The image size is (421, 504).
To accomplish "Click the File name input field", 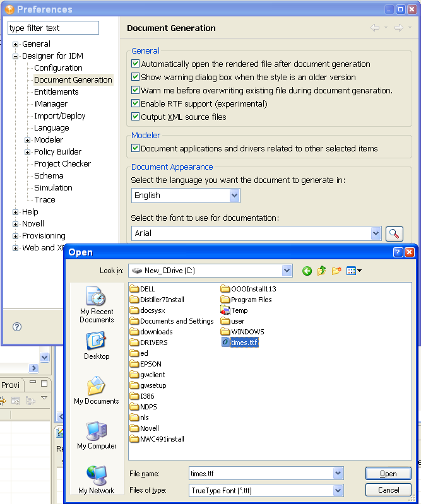I will [261, 473].
